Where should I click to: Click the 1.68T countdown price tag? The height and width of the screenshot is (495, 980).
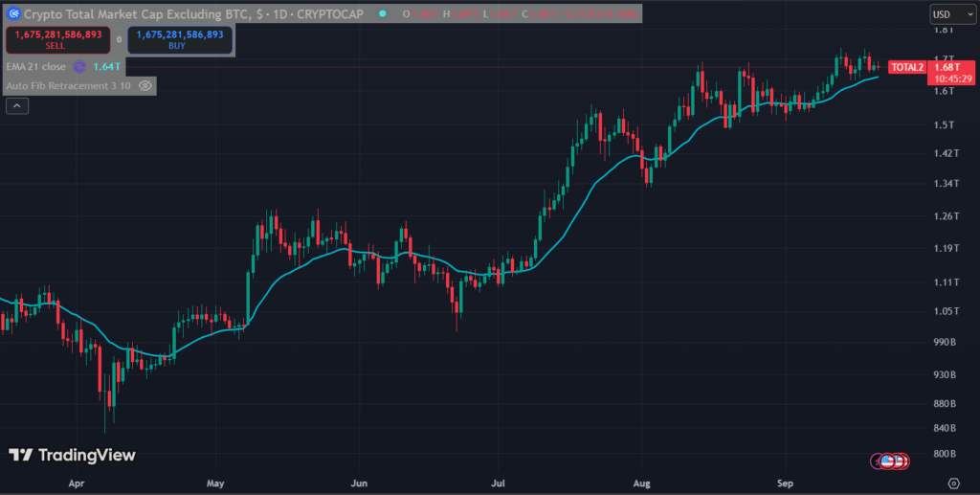click(x=950, y=73)
